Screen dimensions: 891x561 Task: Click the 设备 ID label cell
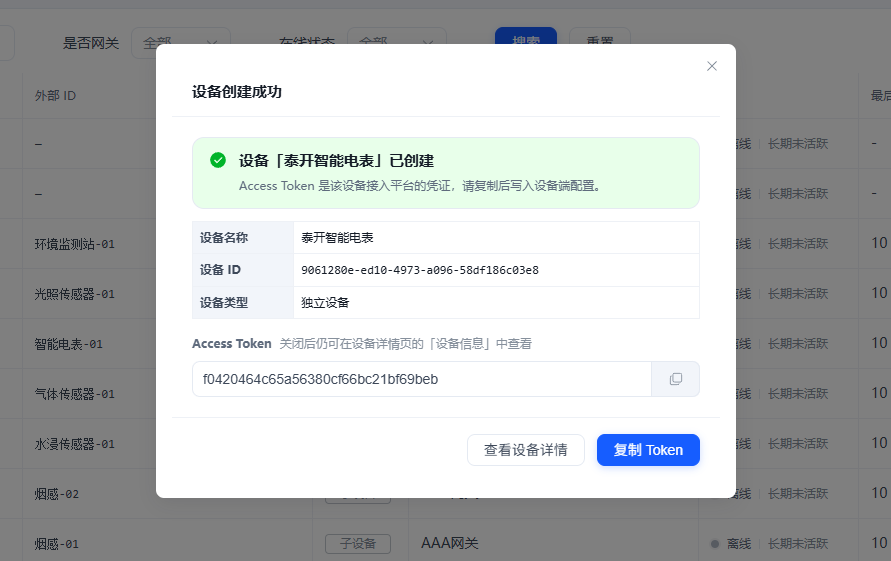coord(243,270)
